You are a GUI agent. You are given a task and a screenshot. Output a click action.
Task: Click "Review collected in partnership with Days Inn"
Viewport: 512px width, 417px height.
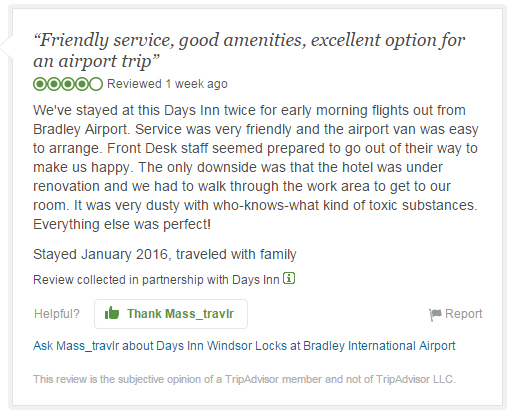(x=156, y=279)
